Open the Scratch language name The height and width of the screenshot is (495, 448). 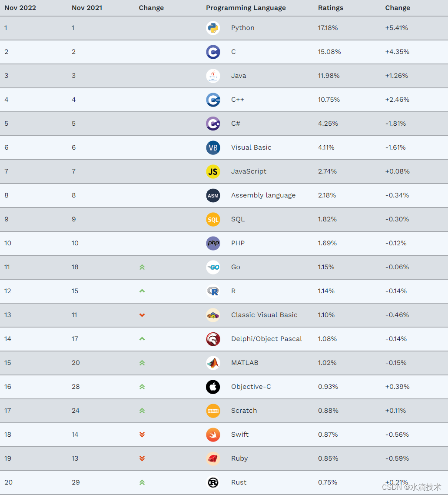[244, 410]
